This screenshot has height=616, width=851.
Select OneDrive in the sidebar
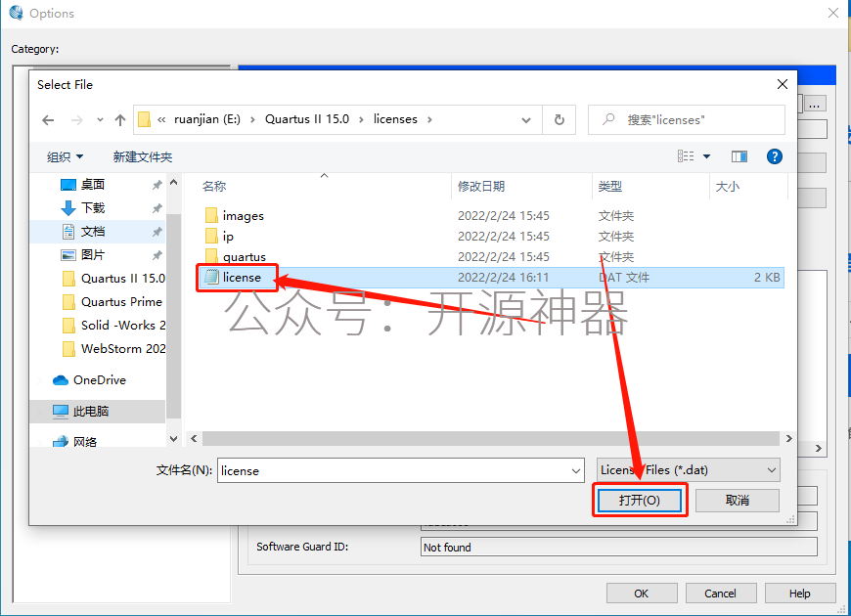(90, 380)
